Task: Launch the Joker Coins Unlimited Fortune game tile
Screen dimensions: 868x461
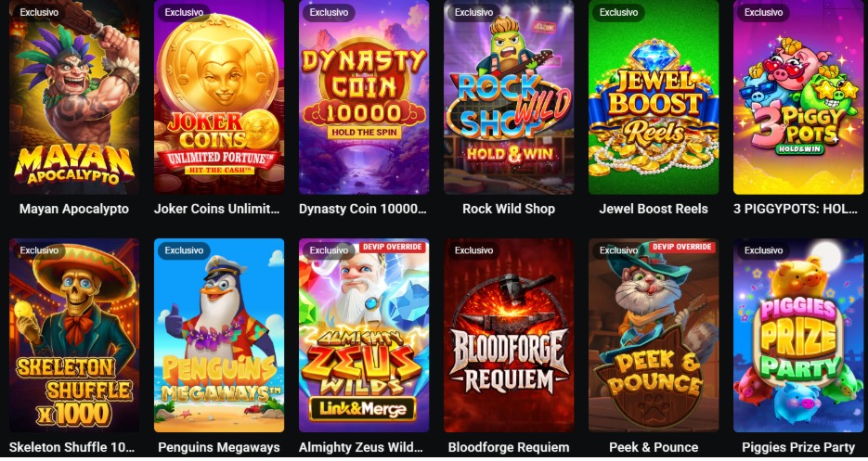Action: 219,96
